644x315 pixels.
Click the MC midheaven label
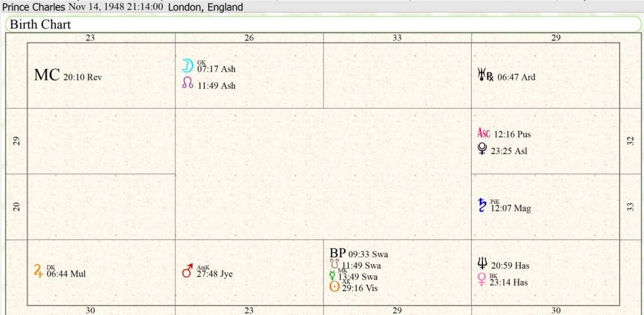(47, 75)
